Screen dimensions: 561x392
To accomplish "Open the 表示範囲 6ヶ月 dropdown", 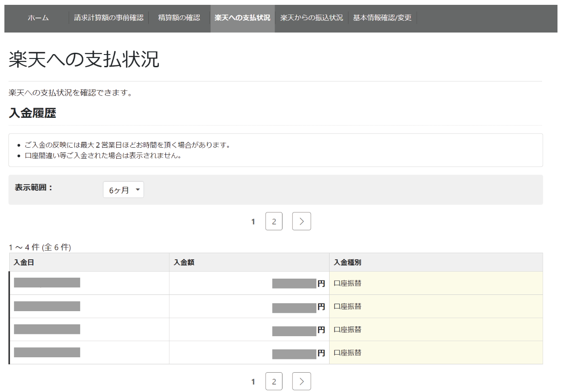I will [x=123, y=190].
